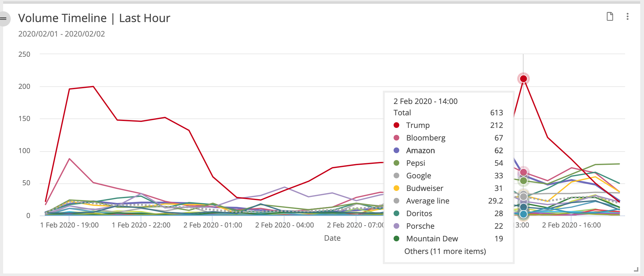Click the Pepsi label in tooltip
The image size is (644, 276).
[415, 163]
